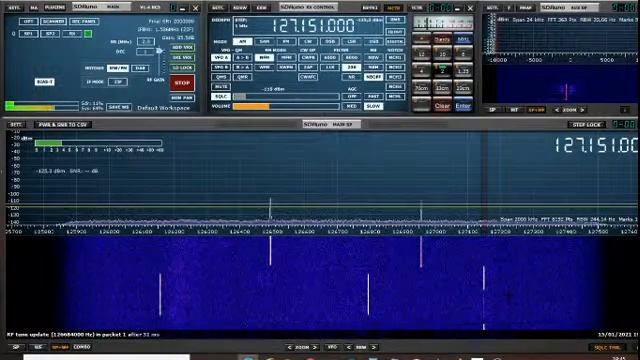Click the red STOP button
This screenshot has width=640, height=360.
click(x=182, y=83)
